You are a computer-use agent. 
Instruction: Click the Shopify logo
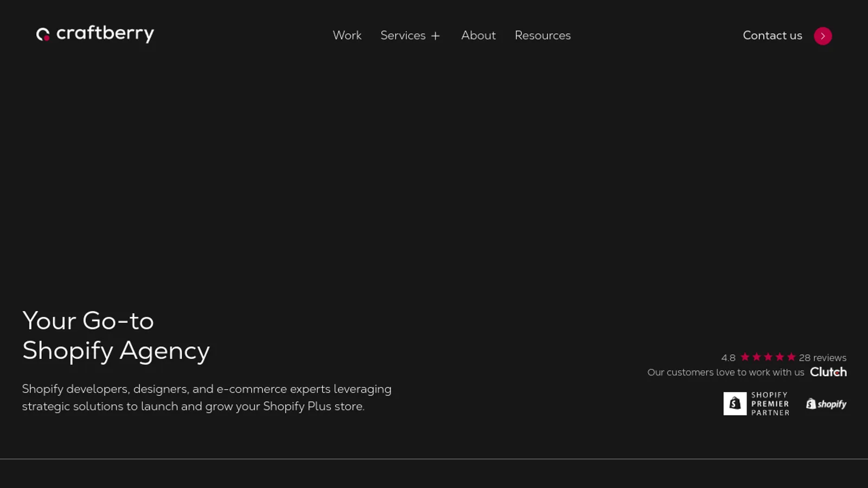826,404
